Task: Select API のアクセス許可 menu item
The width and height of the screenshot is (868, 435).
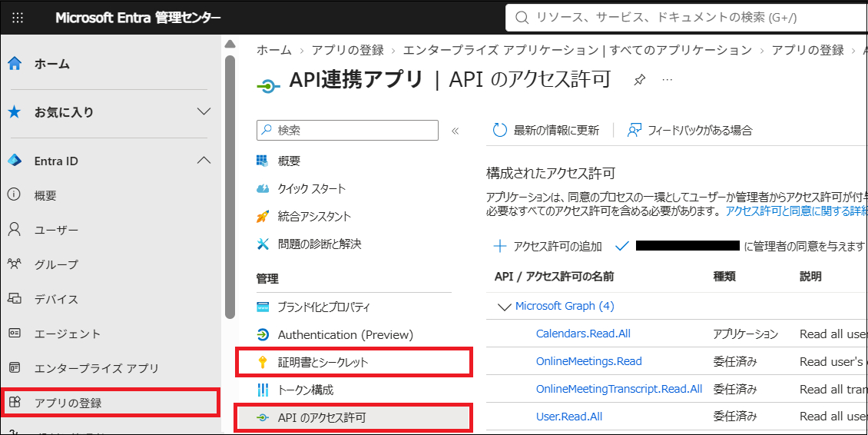Action: point(354,418)
